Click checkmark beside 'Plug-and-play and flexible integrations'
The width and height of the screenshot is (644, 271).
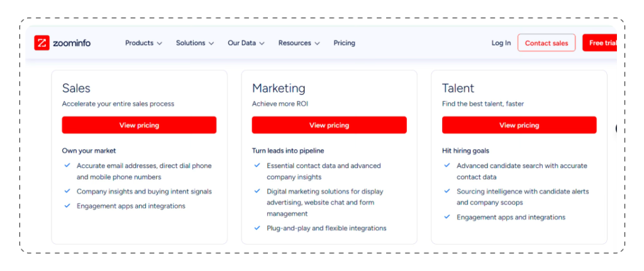tap(257, 228)
